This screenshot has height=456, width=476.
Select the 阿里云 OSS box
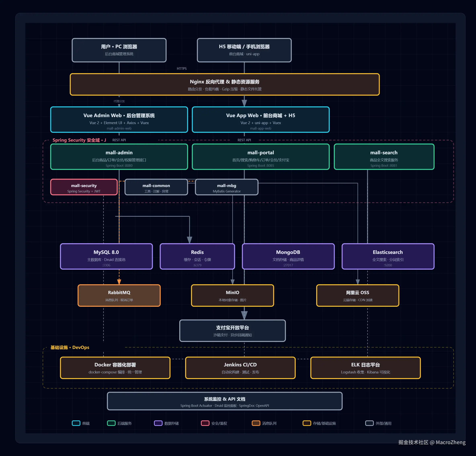358,295
